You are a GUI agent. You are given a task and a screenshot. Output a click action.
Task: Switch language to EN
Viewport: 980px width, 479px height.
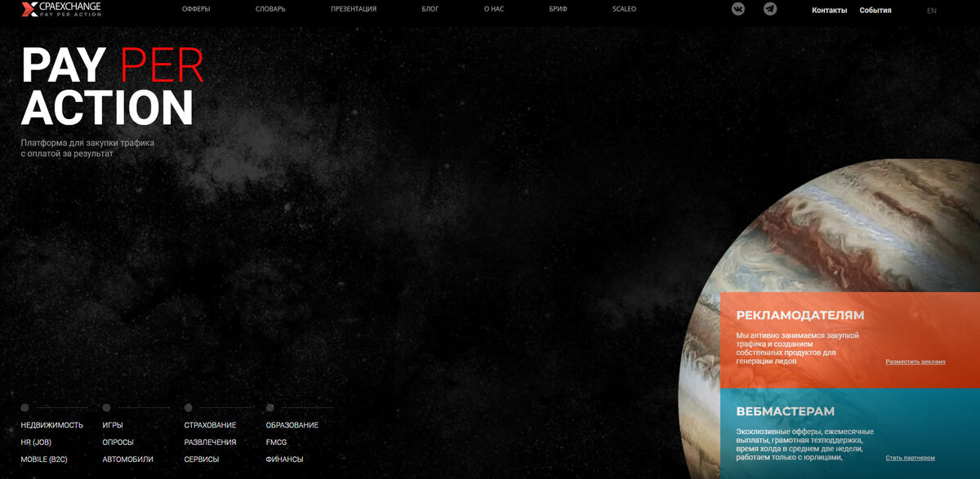click(932, 11)
